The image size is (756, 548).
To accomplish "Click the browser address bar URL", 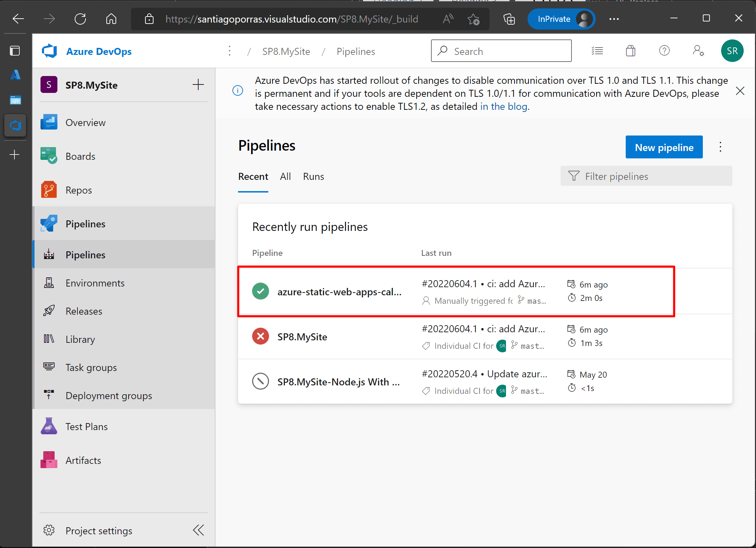I will pos(292,19).
